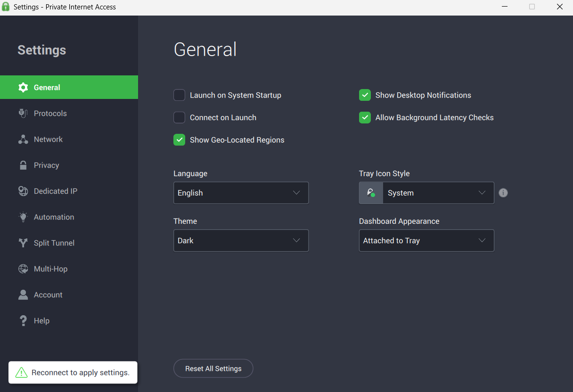Uncheck Allow Background Latency Checks
The height and width of the screenshot is (392, 573).
pyautogui.click(x=365, y=118)
